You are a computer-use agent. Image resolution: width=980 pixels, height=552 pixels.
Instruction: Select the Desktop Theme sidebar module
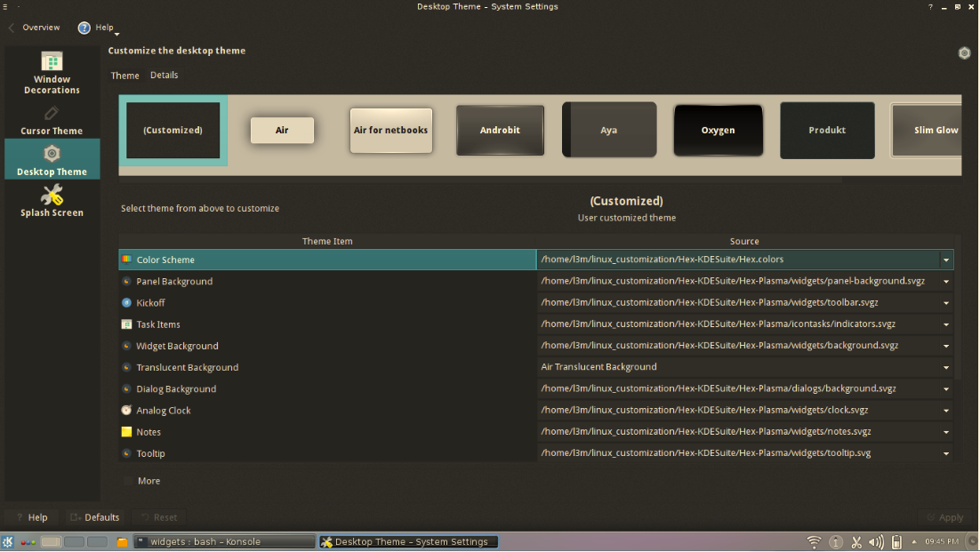click(52, 159)
